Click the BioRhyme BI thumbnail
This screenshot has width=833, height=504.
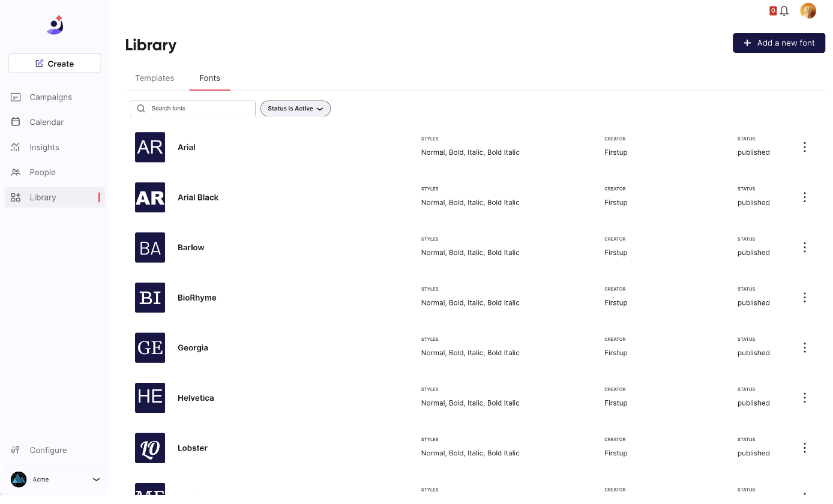tap(150, 298)
